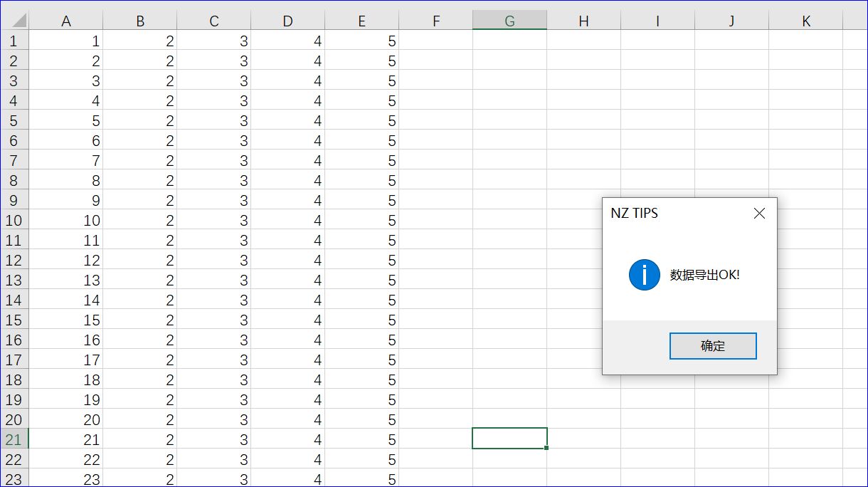This screenshot has height=487, width=868.
Task: Click cell A15 containing 15
Action: click(66, 320)
